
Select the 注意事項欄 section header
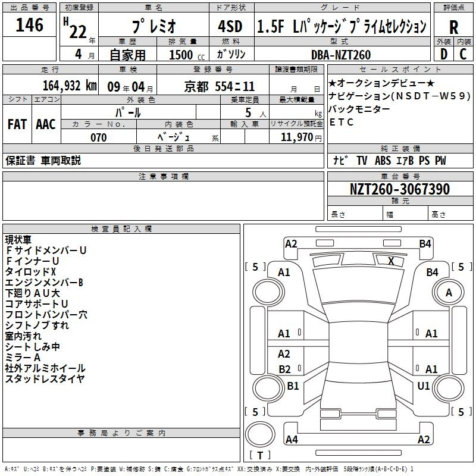tap(163, 176)
